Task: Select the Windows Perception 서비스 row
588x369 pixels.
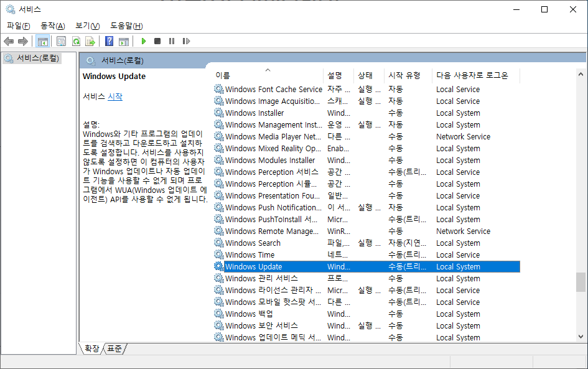Action: click(366, 172)
